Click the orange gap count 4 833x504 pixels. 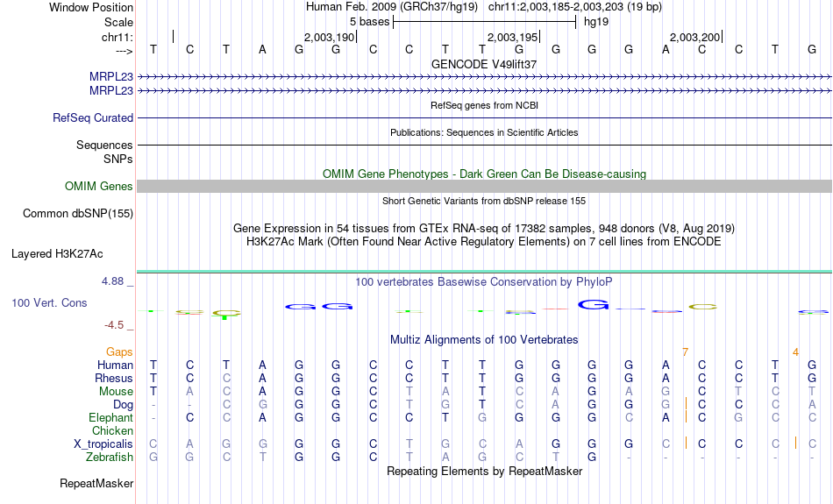click(795, 352)
